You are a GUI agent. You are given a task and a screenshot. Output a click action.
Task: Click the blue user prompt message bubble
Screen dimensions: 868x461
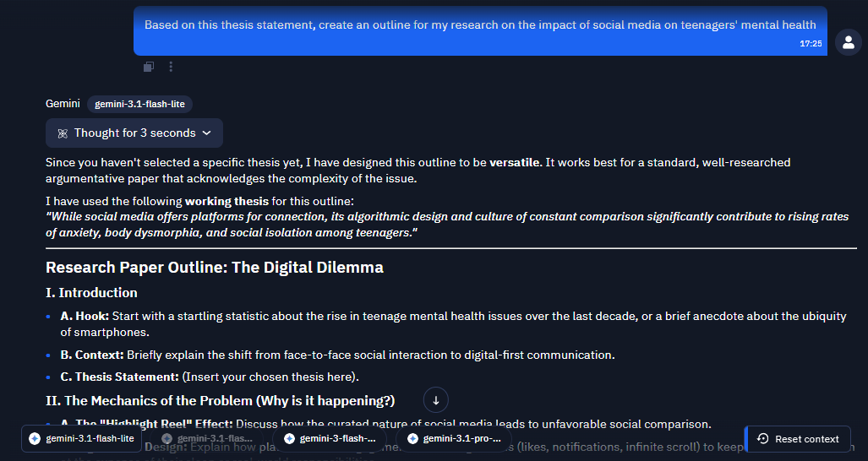coord(480,31)
